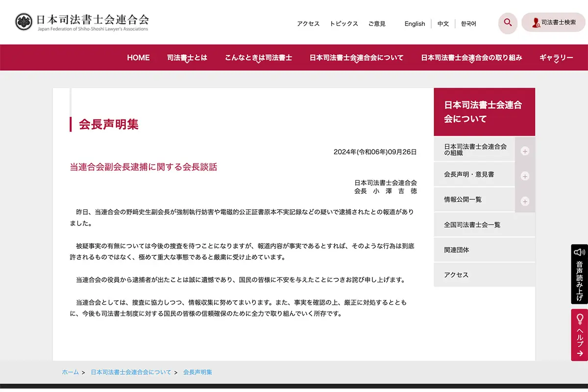Expand 会長声明・意見書 plus icon
Viewport: 588px width, 392px height.
pyautogui.click(x=525, y=176)
